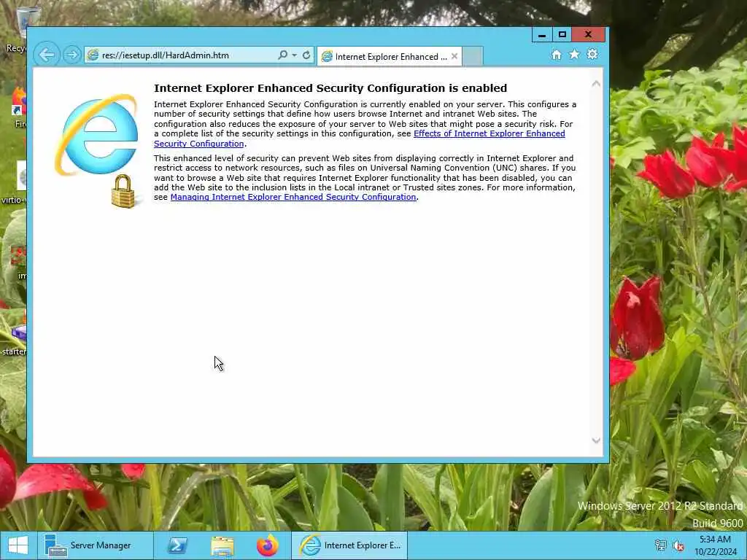
Task: Go back with the IE Back arrow
Action: (46, 55)
